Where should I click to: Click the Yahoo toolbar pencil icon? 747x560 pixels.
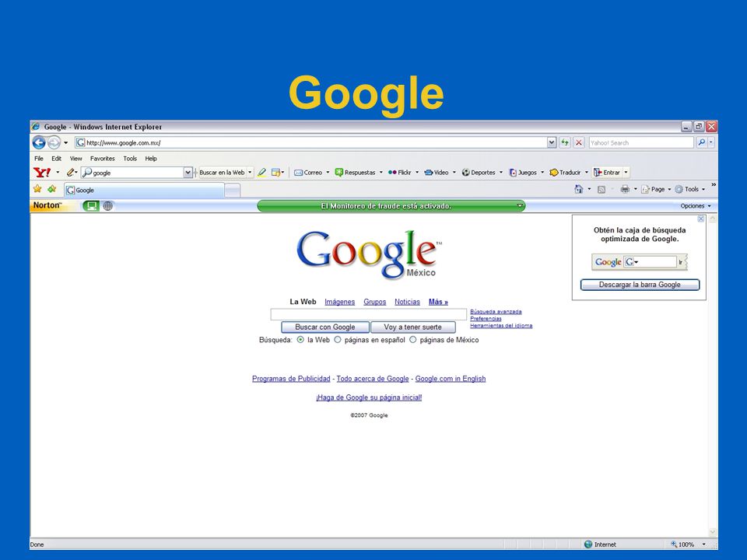click(71, 173)
